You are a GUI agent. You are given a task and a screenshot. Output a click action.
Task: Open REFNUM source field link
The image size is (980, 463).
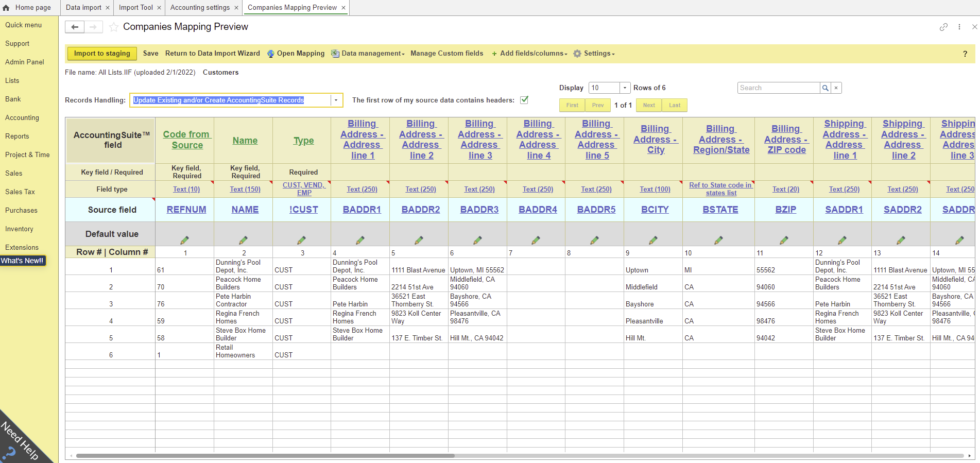[x=186, y=210]
